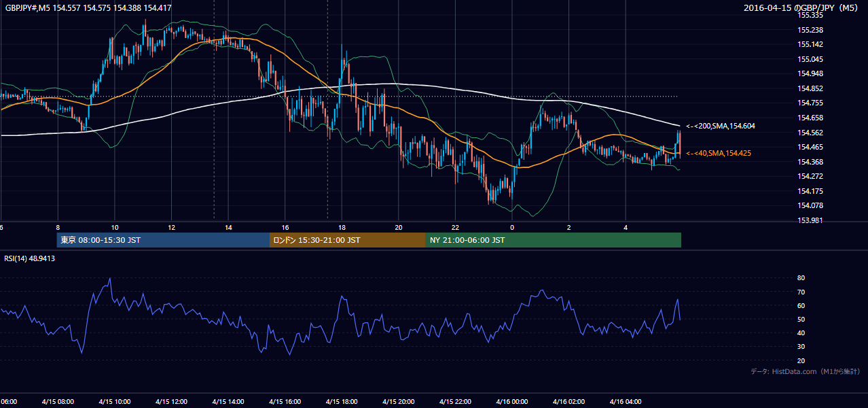Viewport: 868px width, 408px height.
Task: Click price level 154.562 on axis
Action: (810, 133)
